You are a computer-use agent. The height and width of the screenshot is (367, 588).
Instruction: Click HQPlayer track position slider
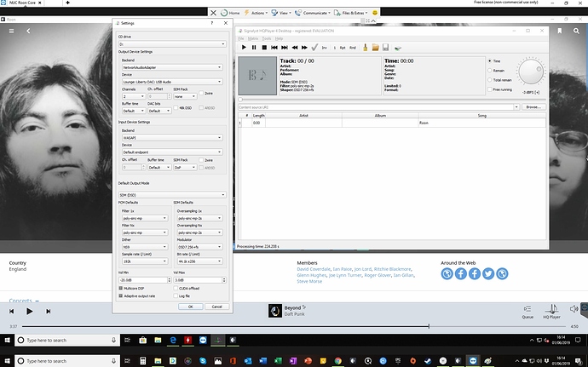point(392,100)
